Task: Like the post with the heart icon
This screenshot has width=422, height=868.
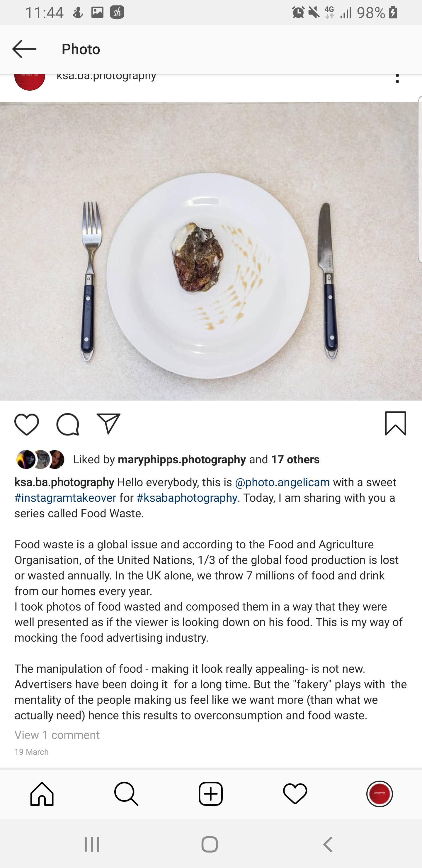Action: click(27, 424)
